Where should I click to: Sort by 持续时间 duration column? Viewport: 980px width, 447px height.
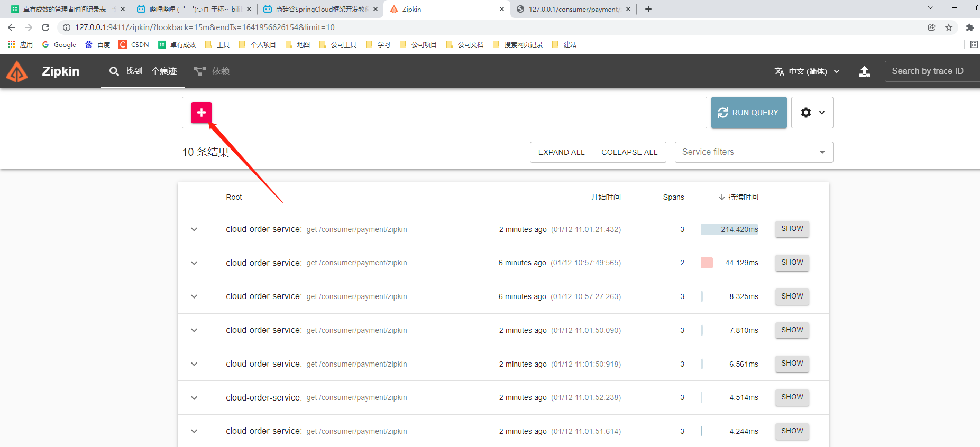tap(738, 197)
